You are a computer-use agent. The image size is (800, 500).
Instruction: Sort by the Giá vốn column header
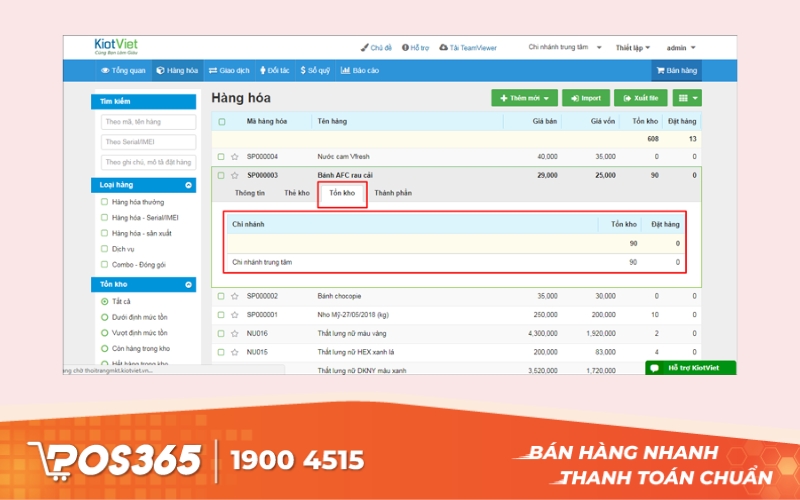[x=603, y=121]
